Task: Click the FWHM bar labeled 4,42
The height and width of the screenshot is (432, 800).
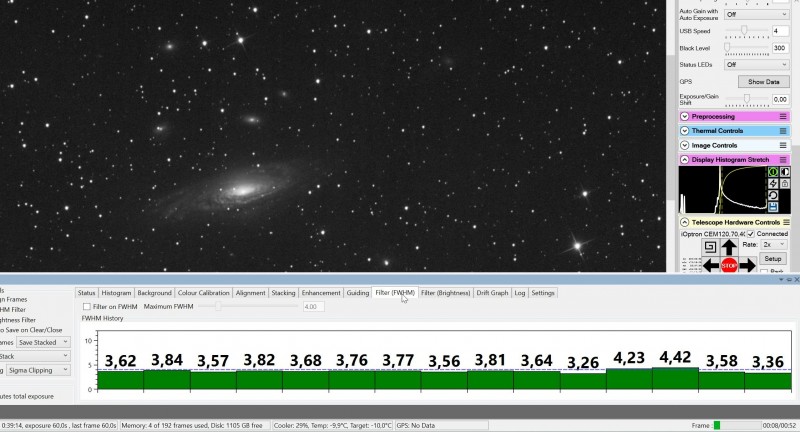Action: [x=675, y=378]
